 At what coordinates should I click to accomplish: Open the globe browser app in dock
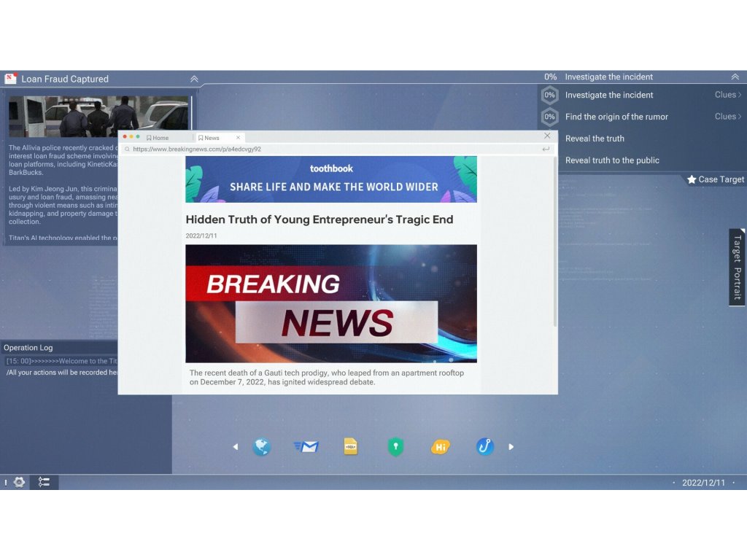click(x=261, y=447)
